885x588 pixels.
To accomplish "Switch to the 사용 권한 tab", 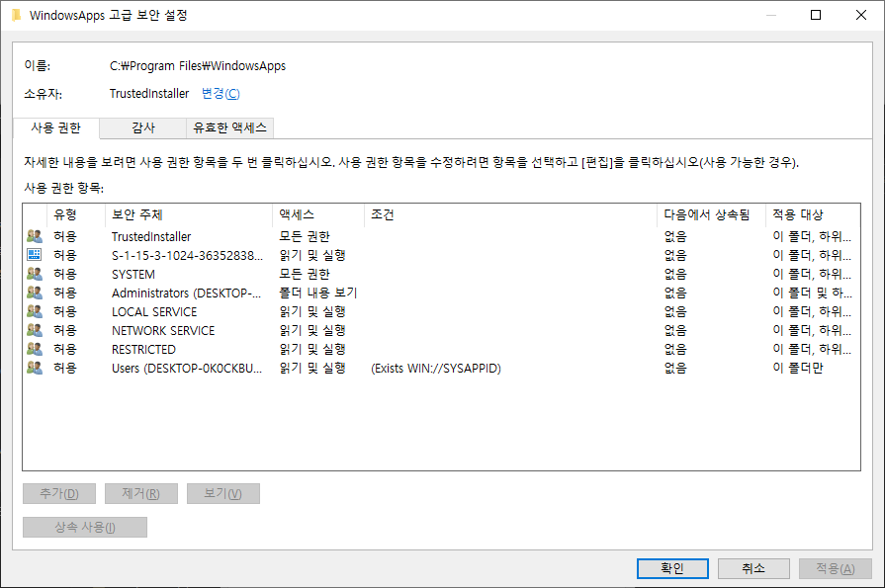I will (x=56, y=128).
